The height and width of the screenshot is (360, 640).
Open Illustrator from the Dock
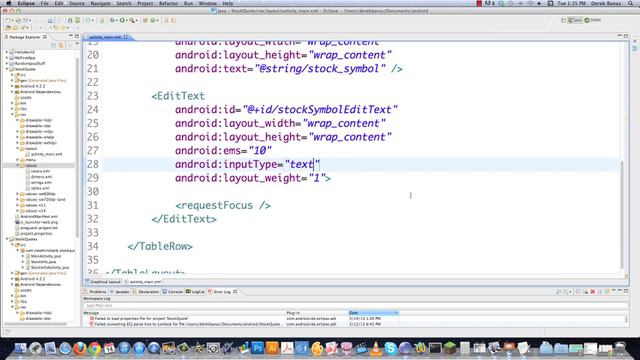(x=272, y=348)
